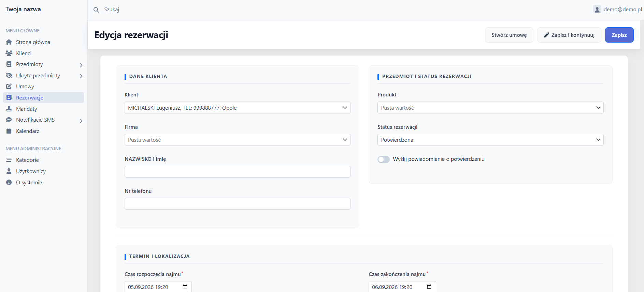Click the user icon beside Użytkownicy
644x292 pixels.
9,171
